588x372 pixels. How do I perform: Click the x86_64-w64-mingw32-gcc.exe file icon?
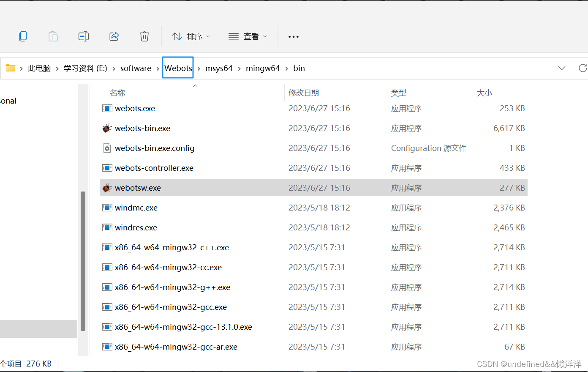click(x=107, y=307)
